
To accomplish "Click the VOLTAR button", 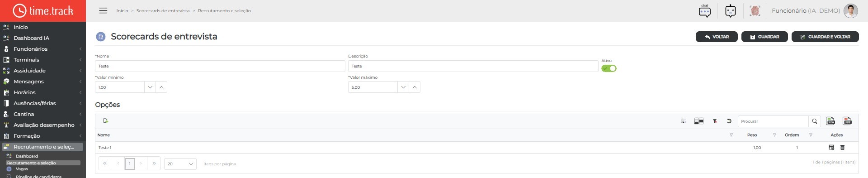I will tap(717, 37).
